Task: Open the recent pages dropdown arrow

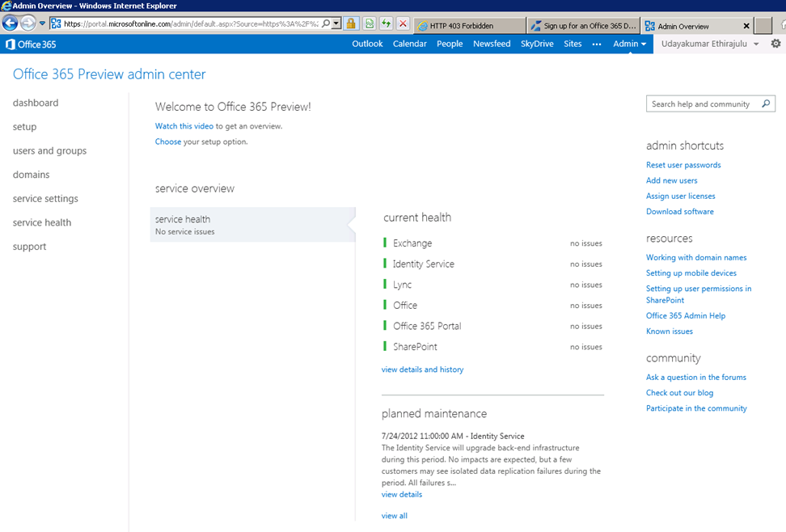Action: (x=42, y=23)
